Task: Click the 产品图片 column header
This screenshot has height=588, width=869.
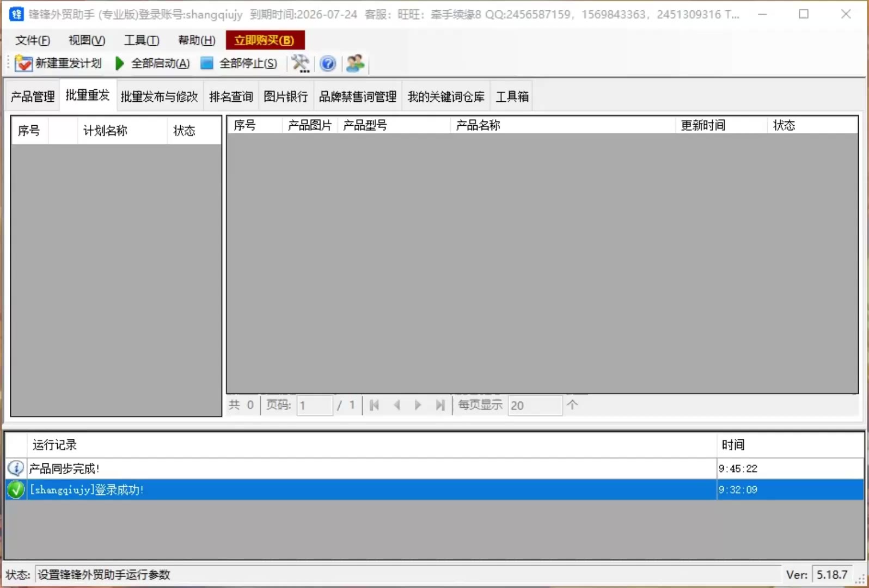Action: pyautogui.click(x=310, y=125)
